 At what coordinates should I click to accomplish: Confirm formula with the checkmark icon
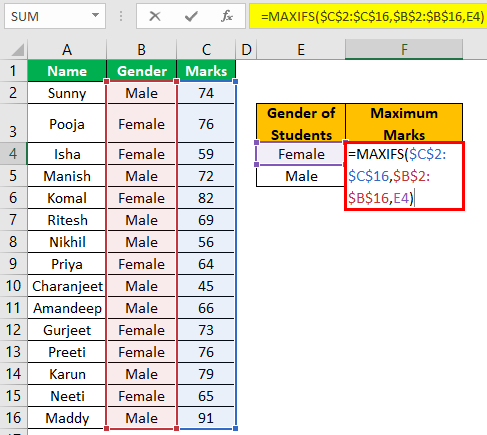pyautogui.click(x=191, y=16)
